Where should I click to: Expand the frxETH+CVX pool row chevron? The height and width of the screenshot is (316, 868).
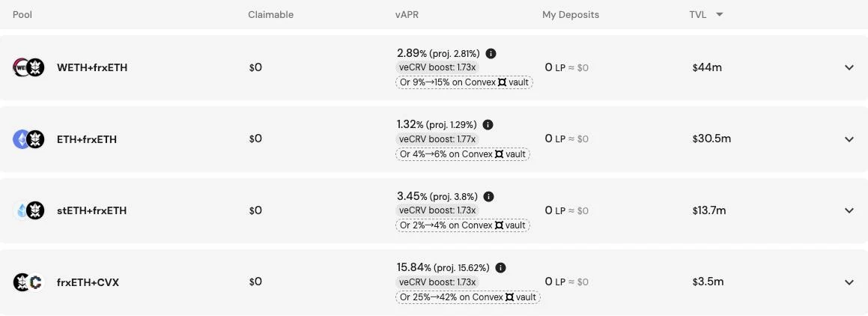coord(849,282)
